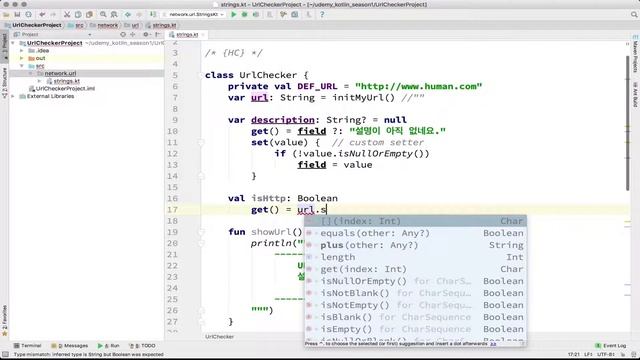Collapse the network.url package
The height and width of the screenshot is (360, 640).
(31, 73)
